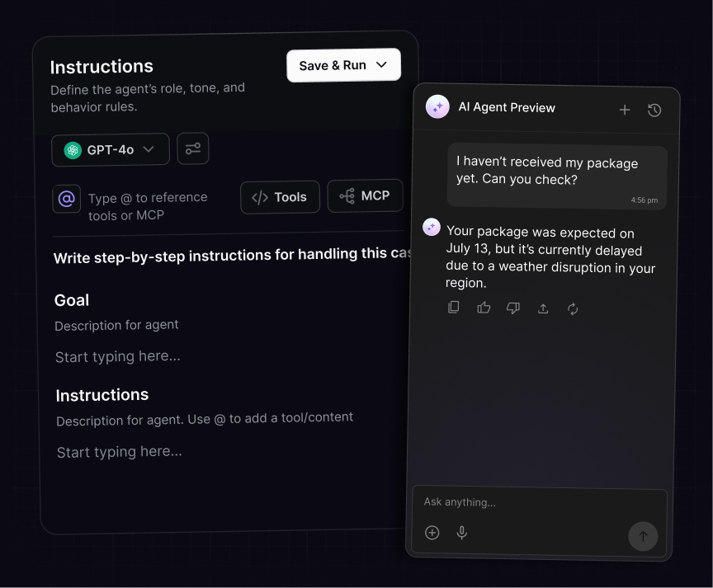Viewport: 713px width, 588px height.
Task: Focus the Goal text field
Action: 118,357
